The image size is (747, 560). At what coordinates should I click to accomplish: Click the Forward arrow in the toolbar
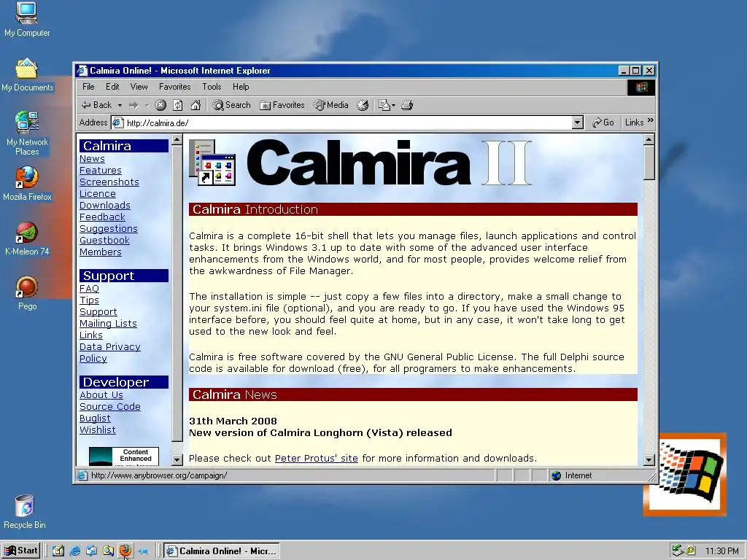(134, 105)
